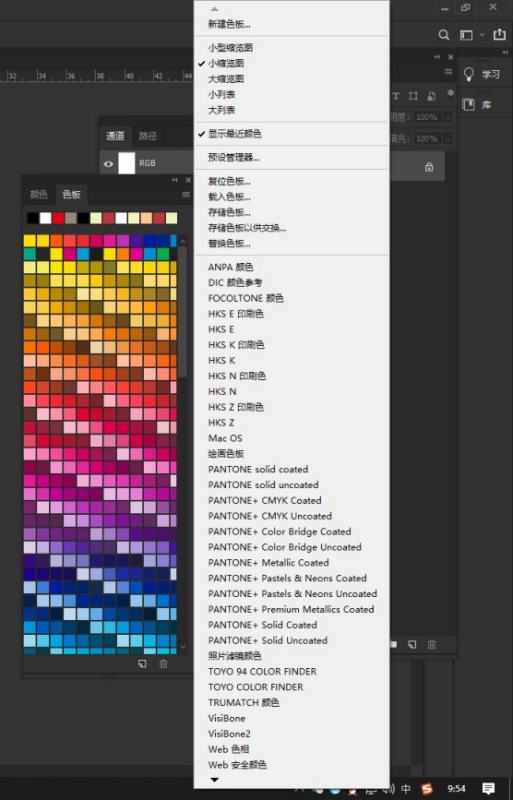Pick the first black recent swatch
The image size is (513, 800).
[x=33, y=218]
